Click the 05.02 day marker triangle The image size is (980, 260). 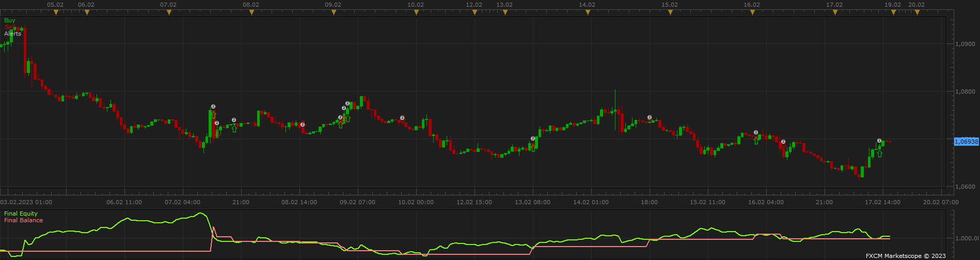click(x=56, y=12)
